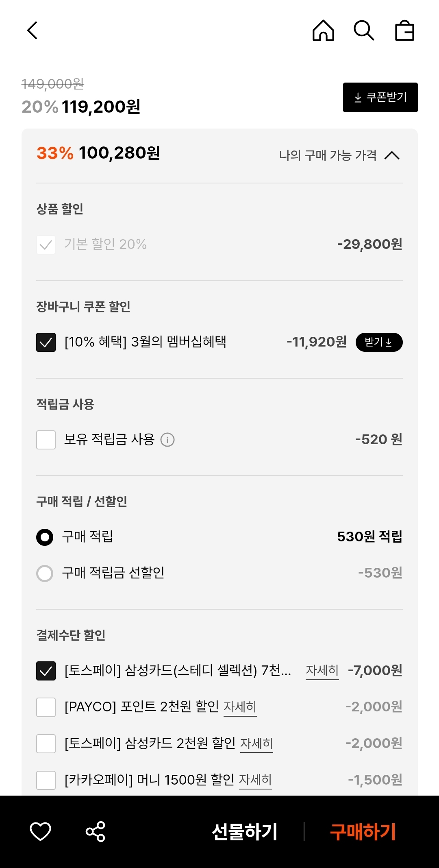Tap 선물하기 to send as gift
The image size is (439, 868).
click(x=245, y=831)
